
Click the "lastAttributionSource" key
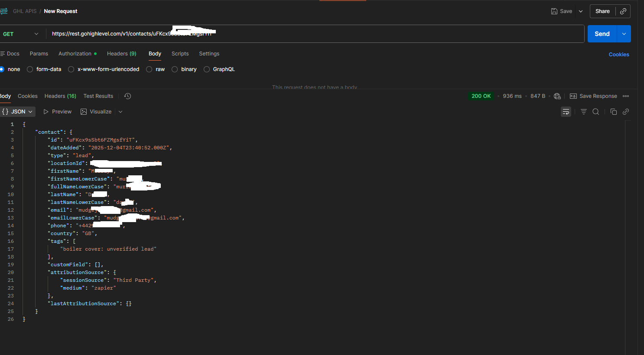coord(84,303)
